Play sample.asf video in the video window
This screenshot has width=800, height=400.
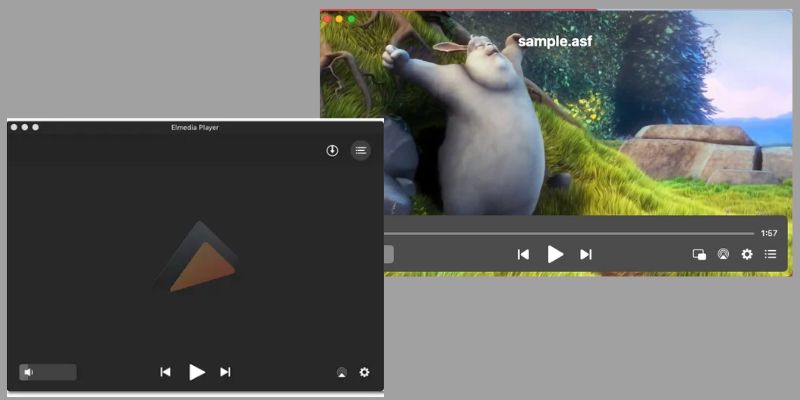coord(555,254)
